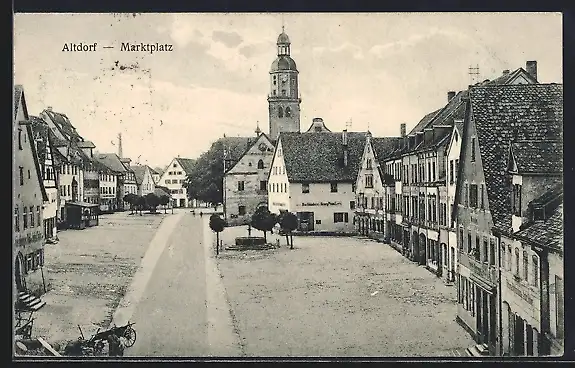Image resolution: width=575 pixels, height=368 pixels.
Task: Click the "Marktplatz" caption text
Action: 147,48
